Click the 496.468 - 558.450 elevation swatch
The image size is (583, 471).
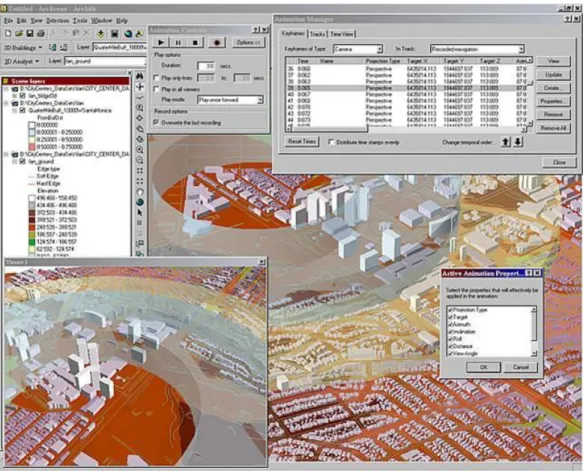(32, 198)
